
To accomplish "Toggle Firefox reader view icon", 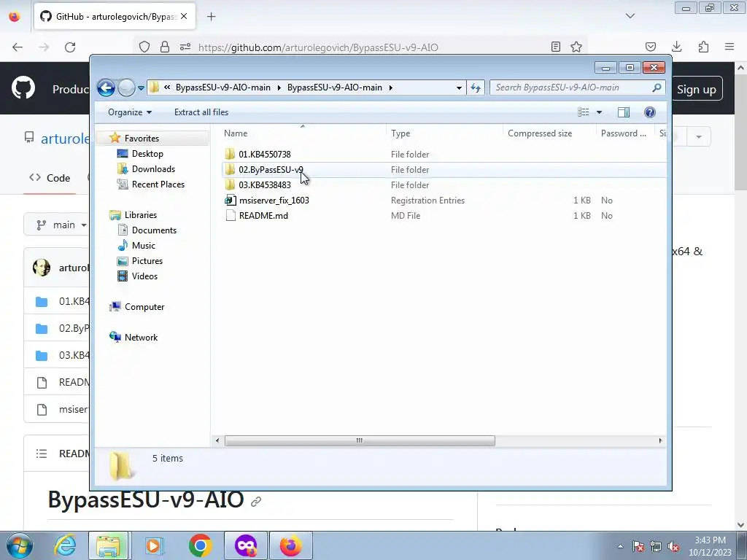I will click(555, 47).
